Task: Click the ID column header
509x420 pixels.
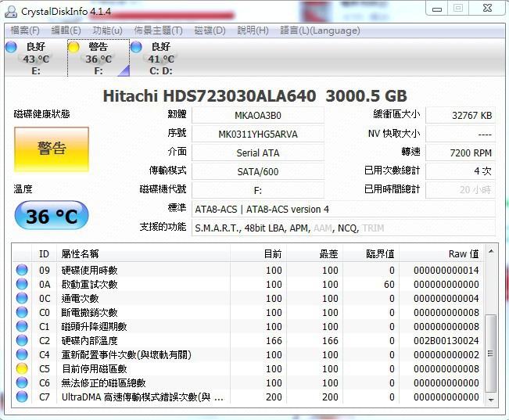Action: coord(44,253)
